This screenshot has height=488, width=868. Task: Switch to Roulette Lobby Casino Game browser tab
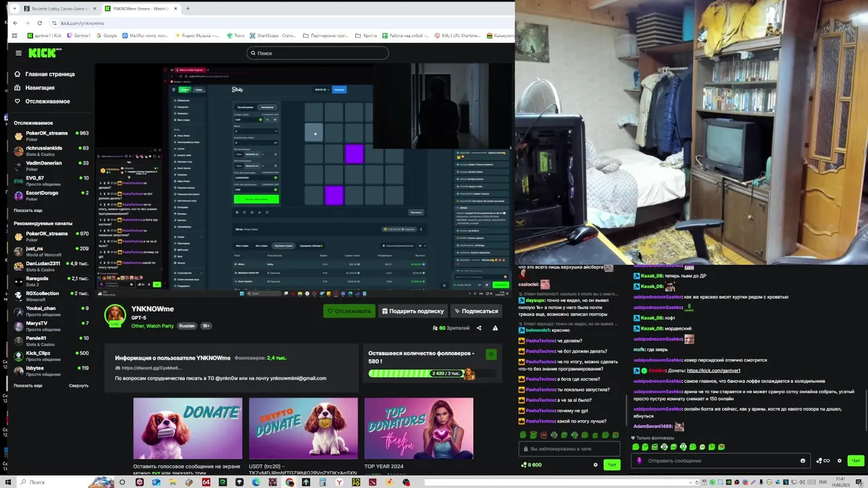click(x=60, y=9)
